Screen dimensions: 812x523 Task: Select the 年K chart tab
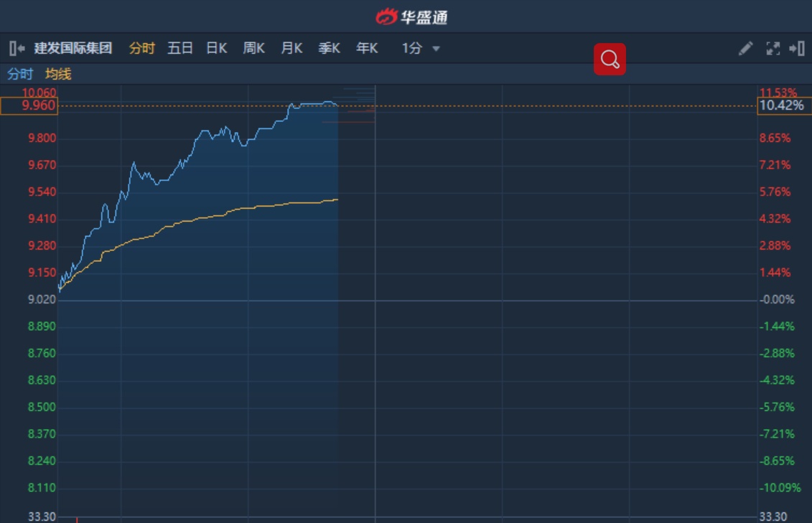point(367,48)
